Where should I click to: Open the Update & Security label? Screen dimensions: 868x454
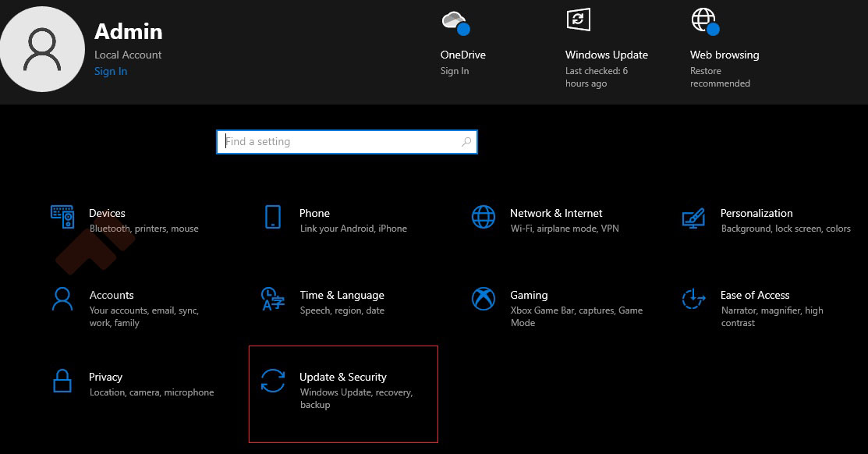(x=343, y=377)
